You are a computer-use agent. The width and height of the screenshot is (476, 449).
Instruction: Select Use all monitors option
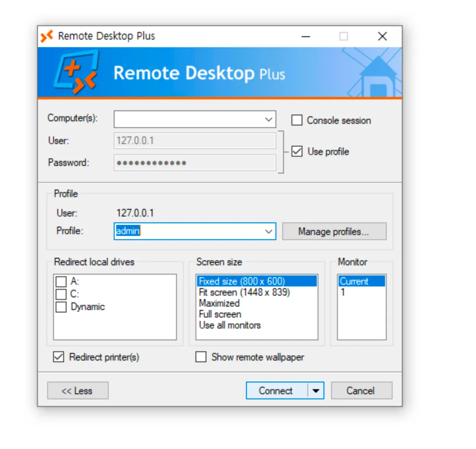(257, 325)
